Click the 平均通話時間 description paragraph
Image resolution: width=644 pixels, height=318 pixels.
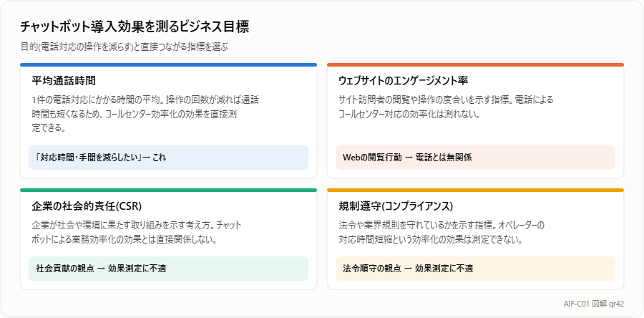point(145,114)
